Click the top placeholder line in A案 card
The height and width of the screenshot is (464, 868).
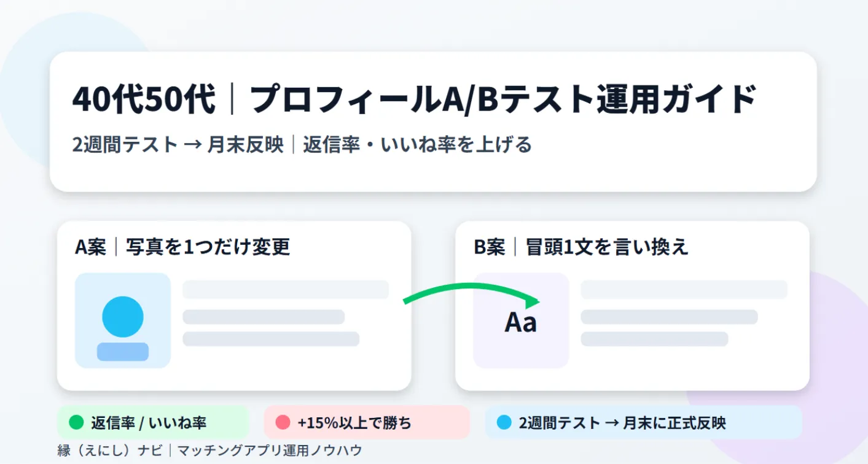[286, 290]
